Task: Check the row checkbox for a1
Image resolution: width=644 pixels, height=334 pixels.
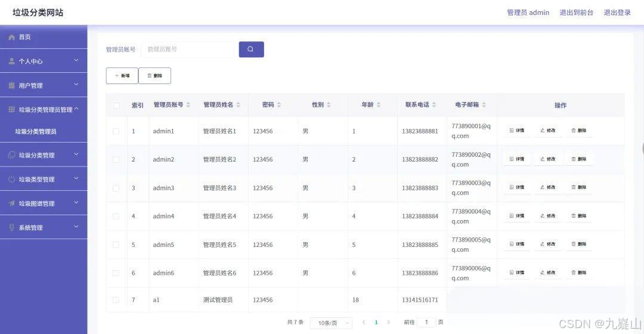Action: pyautogui.click(x=116, y=301)
